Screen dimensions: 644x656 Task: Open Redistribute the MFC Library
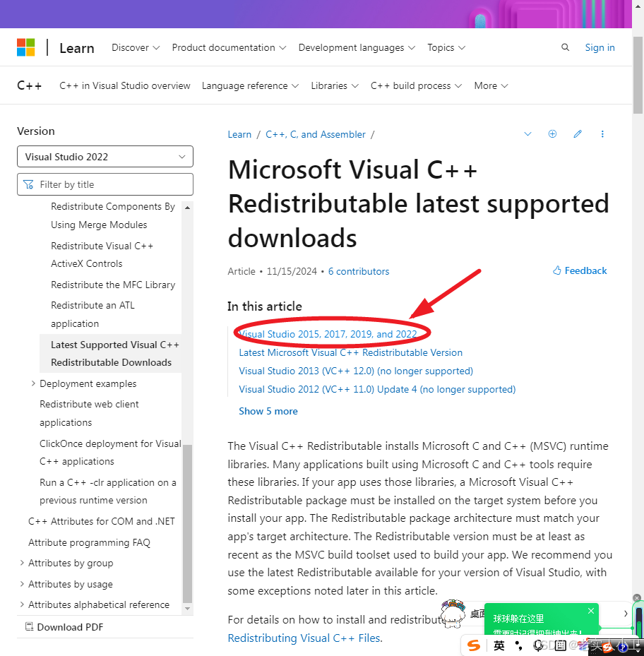[x=113, y=285]
